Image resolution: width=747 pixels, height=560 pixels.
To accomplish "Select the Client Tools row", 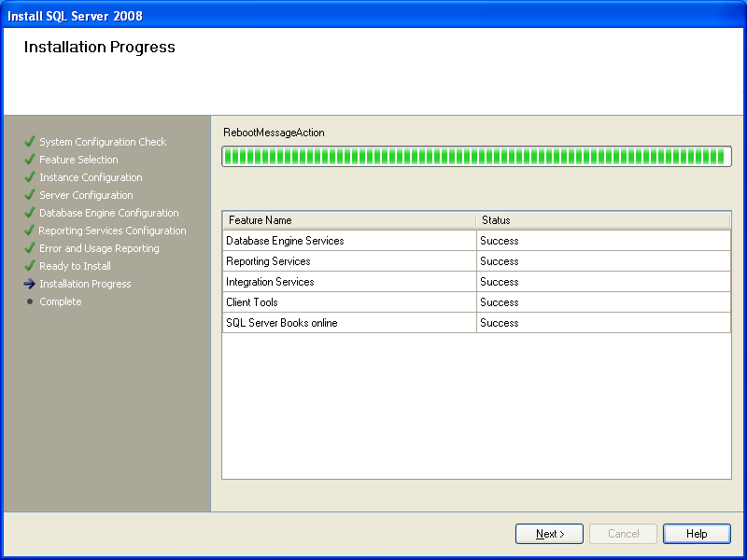I will click(x=476, y=301).
